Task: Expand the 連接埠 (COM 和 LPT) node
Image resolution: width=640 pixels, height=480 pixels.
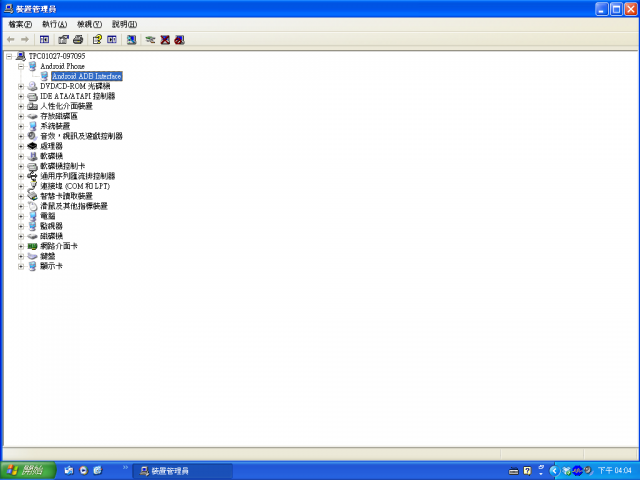Action: point(21,187)
